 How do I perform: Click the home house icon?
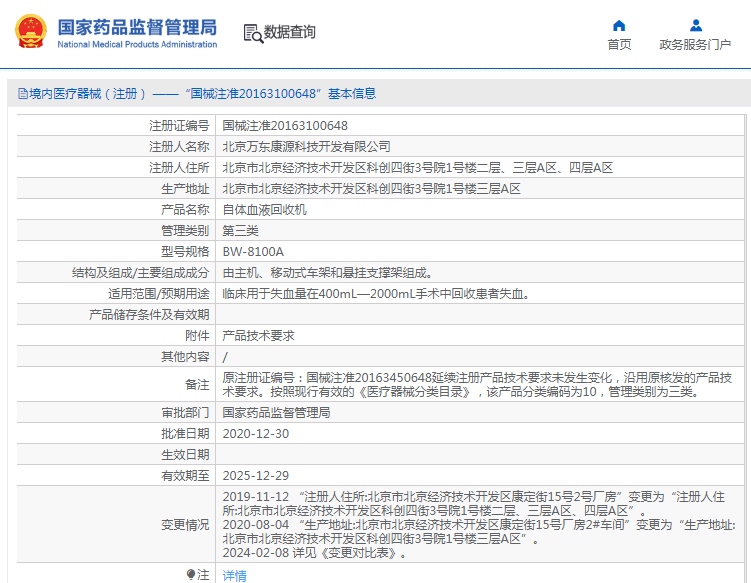coord(619,25)
